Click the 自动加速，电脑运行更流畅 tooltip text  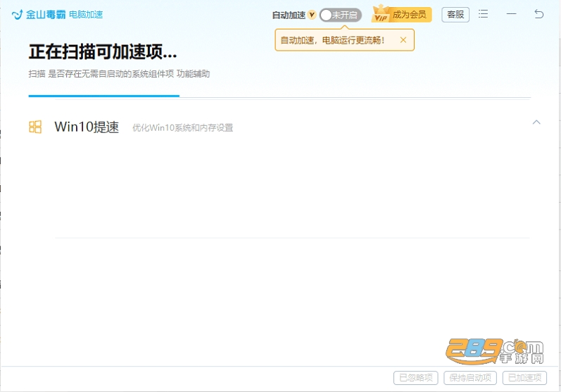coord(333,40)
